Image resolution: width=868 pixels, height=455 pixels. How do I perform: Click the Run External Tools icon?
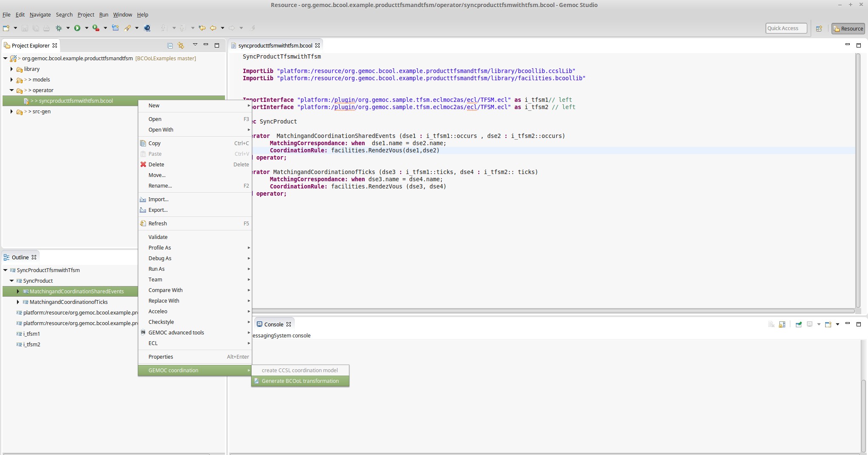click(x=96, y=28)
